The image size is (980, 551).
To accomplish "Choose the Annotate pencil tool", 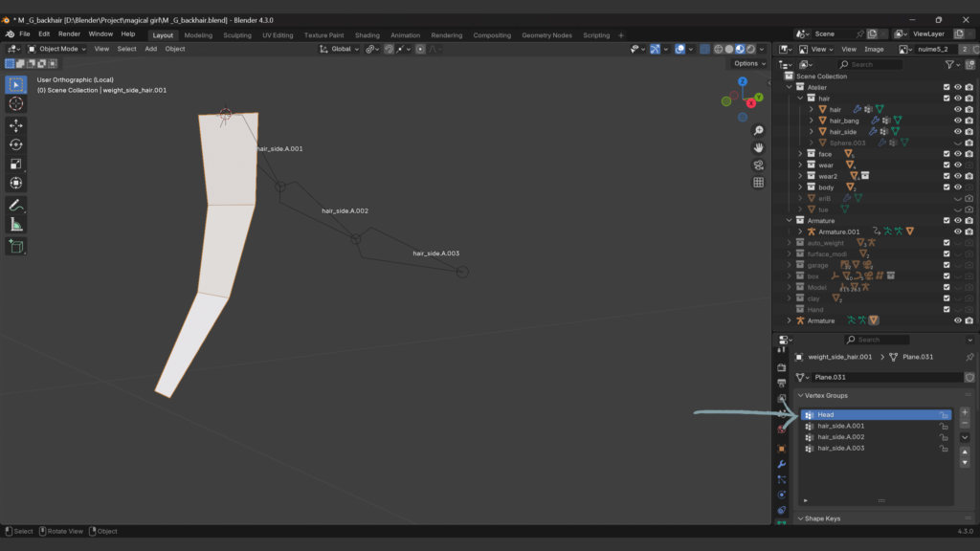I will click(x=16, y=205).
